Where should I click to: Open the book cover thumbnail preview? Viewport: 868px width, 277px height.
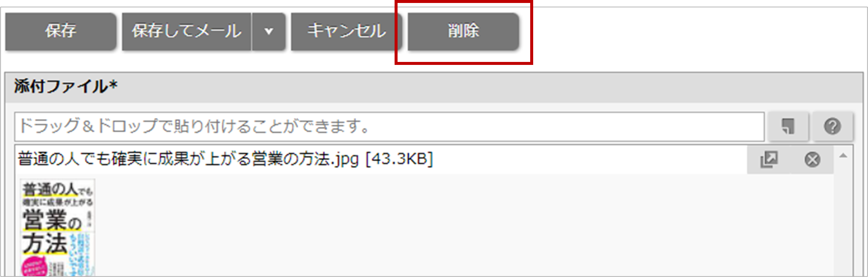click(x=58, y=227)
